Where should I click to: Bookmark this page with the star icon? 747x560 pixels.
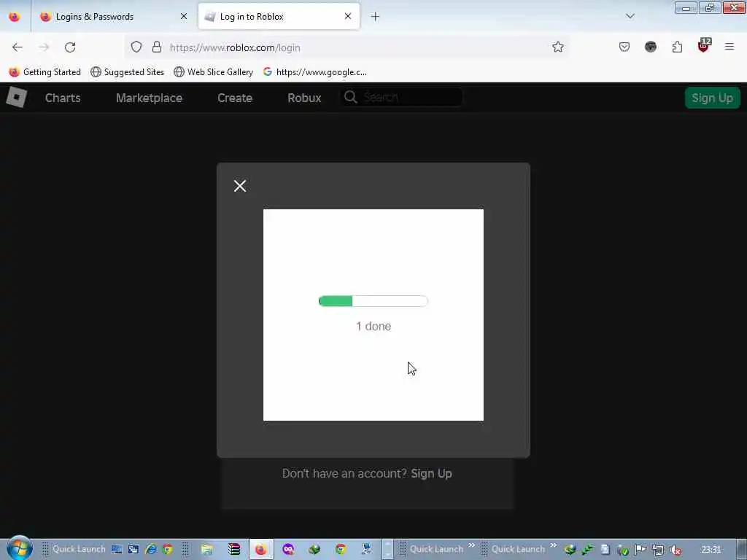pos(558,47)
